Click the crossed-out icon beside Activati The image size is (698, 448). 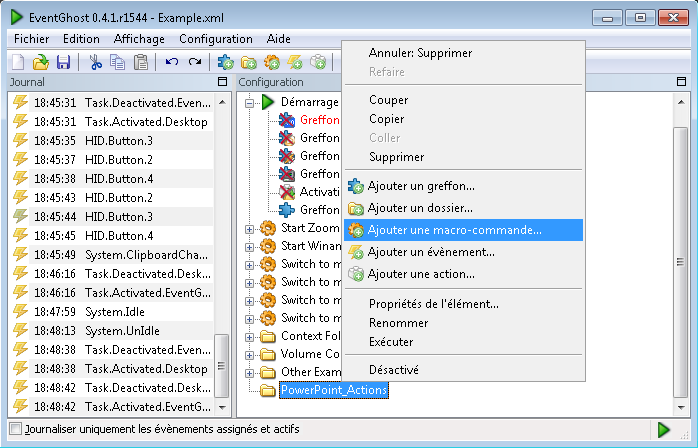pos(286,192)
